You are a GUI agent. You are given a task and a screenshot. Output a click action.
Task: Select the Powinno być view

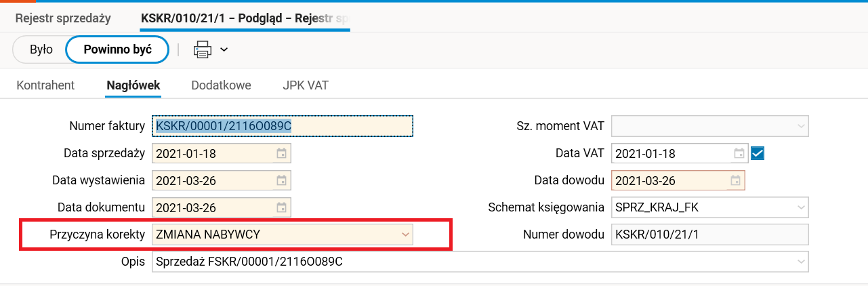pos(117,49)
